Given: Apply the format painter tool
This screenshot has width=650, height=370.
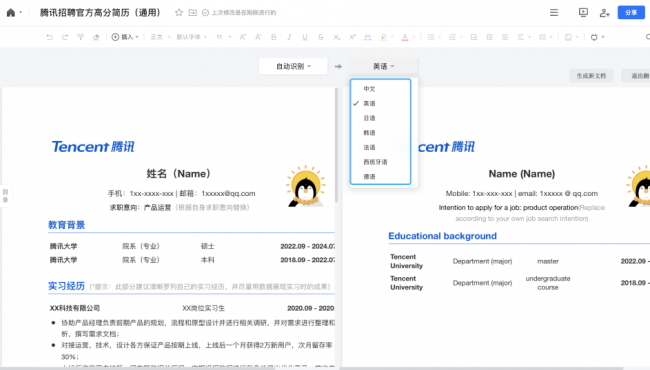Looking at the screenshot, I should click(81, 37).
